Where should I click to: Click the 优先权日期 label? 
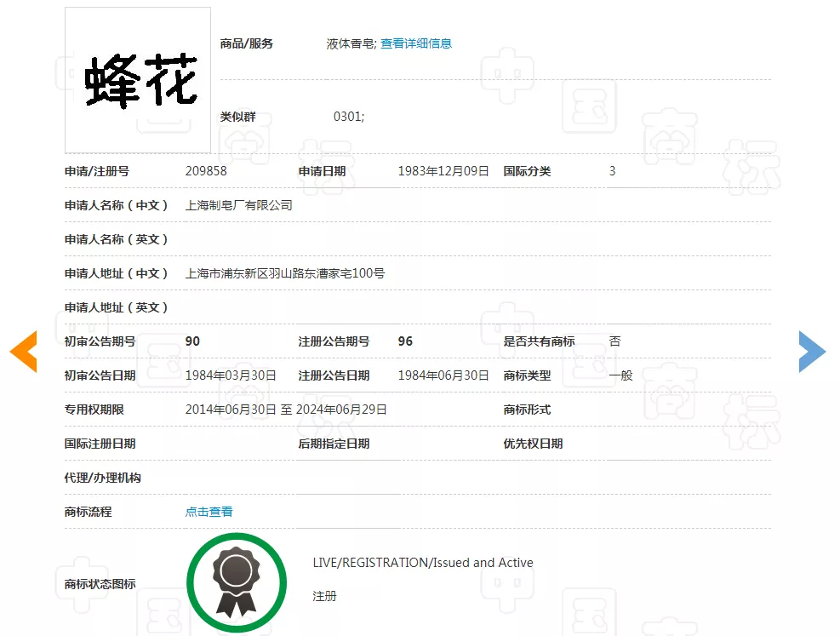(x=533, y=444)
